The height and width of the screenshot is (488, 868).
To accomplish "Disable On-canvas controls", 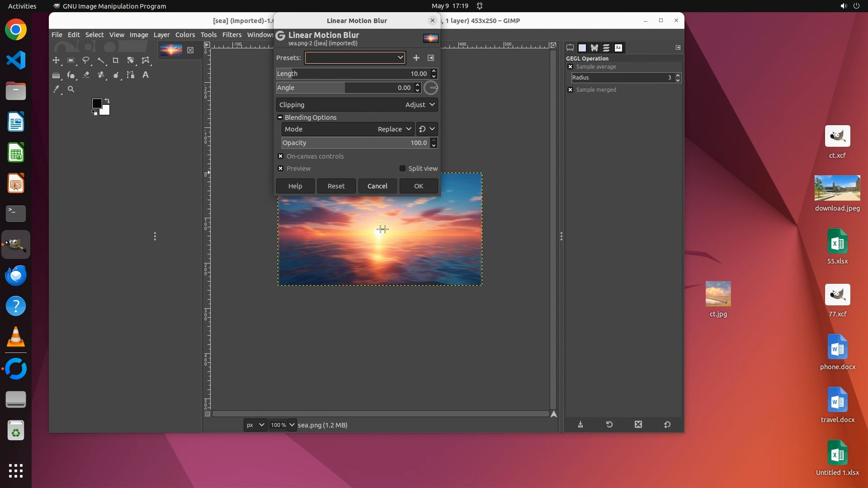I will click(x=281, y=156).
